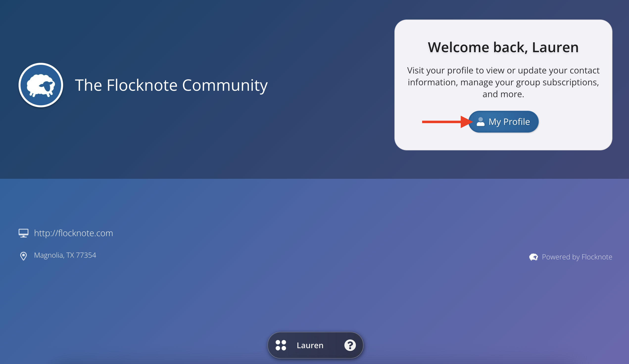Open the http://flocknote.com link
The height and width of the screenshot is (364, 629).
click(73, 233)
